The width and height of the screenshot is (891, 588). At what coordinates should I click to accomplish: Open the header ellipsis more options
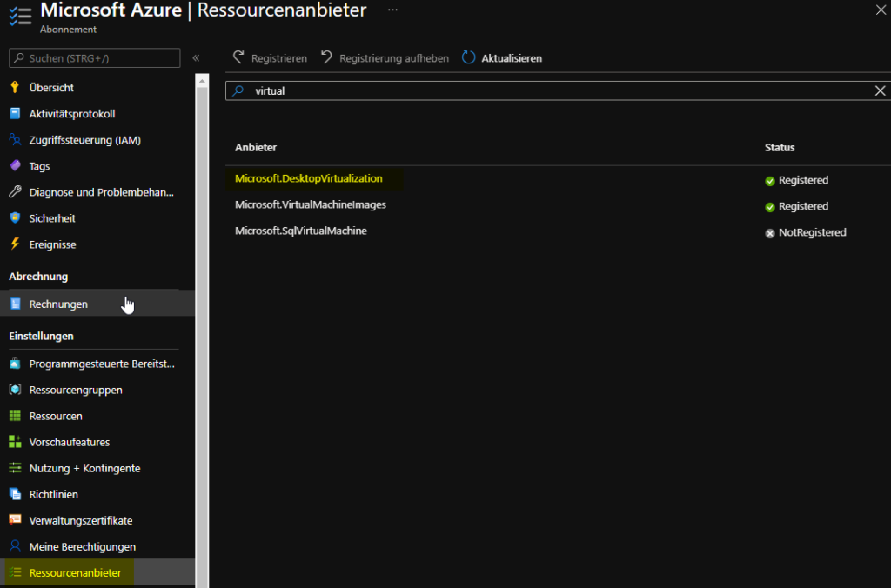[392, 10]
